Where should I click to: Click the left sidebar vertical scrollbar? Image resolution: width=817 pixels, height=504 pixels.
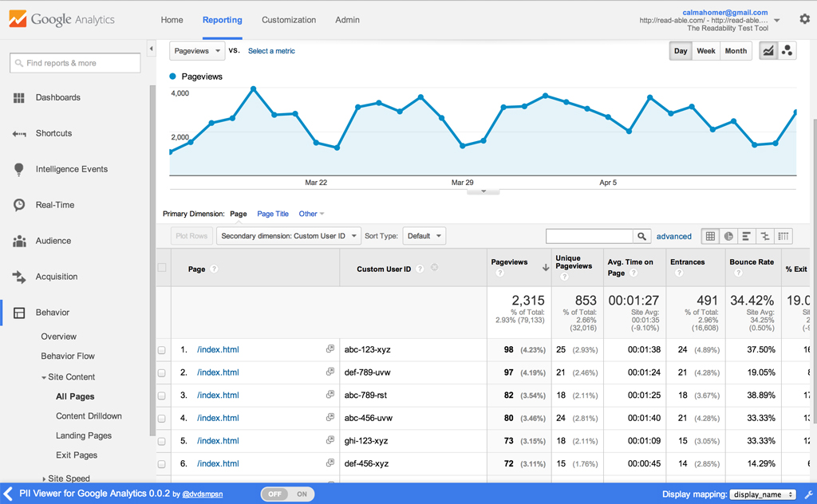(x=152, y=260)
